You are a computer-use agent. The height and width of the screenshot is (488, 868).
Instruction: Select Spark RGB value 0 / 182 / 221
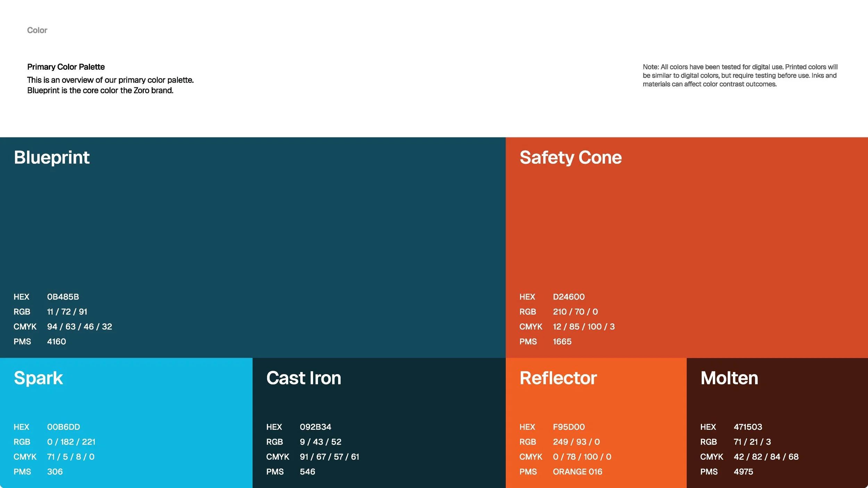pos(71,442)
